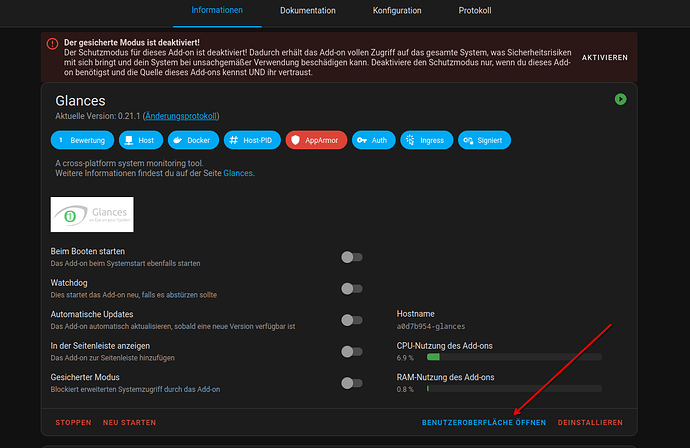The image size is (690, 448).
Task: Click the Bewertung chip
Action: [x=82, y=140]
